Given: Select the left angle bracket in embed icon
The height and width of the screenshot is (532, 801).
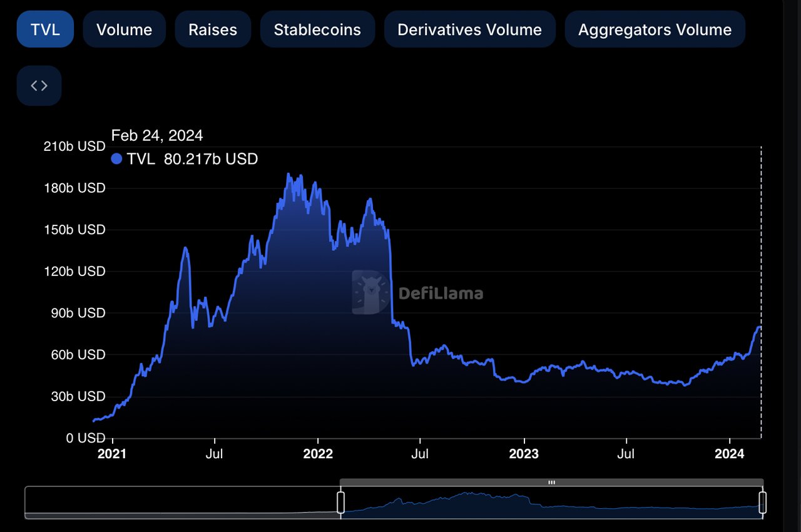Looking at the screenshot, I should pos(34,85).
